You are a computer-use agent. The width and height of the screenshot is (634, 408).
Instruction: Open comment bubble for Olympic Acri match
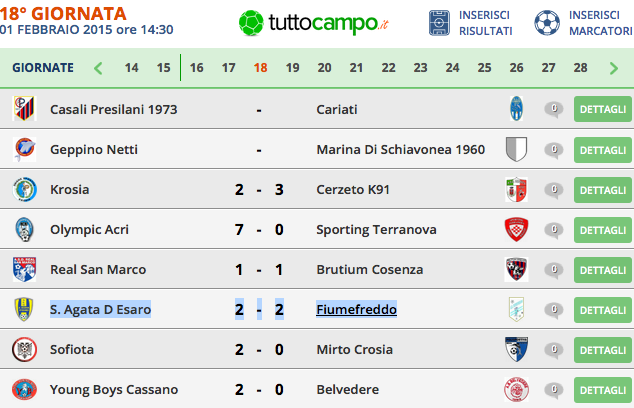554,230
